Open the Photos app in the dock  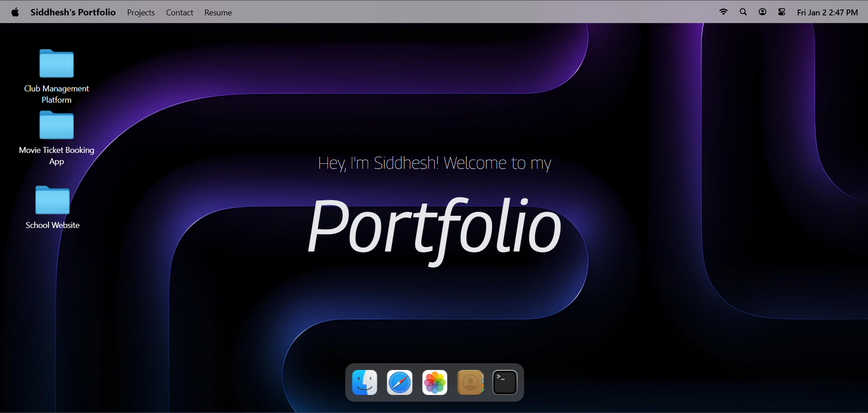point(434,382)
